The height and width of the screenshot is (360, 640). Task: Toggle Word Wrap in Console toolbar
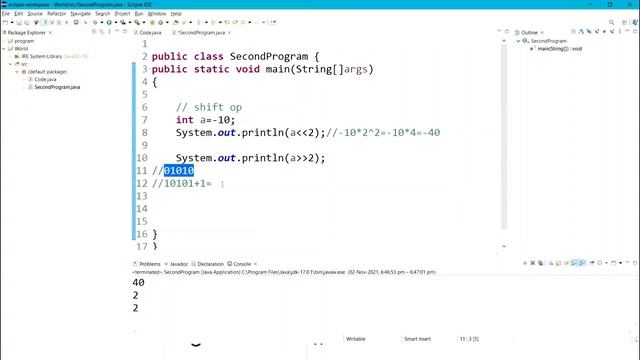point(567,263)
